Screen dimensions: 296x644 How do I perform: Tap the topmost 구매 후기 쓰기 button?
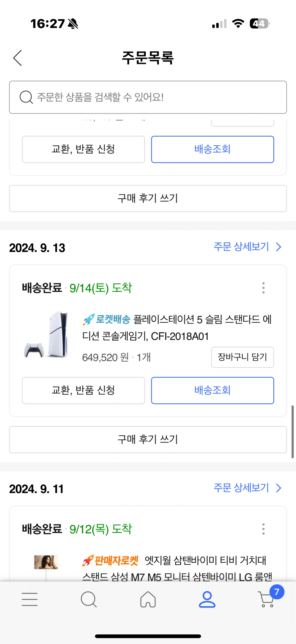(148, 199)
